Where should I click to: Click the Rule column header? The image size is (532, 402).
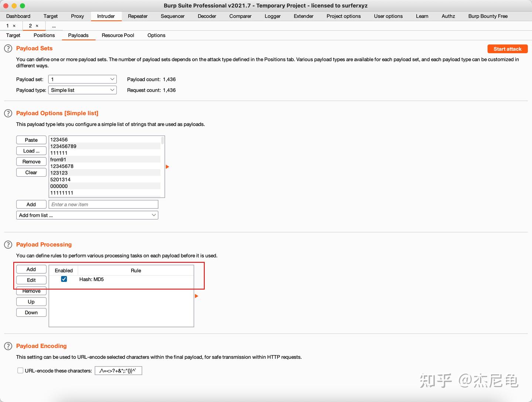136,270
